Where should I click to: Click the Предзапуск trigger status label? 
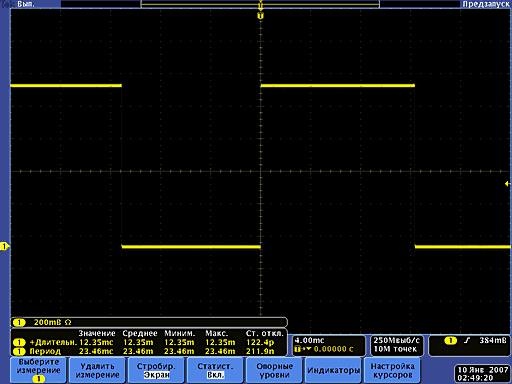pyautogui.click(x=486, y=4)
